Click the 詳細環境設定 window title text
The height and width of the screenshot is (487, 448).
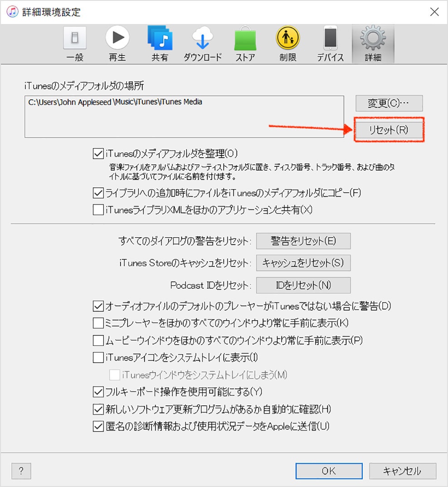point(52,12)
